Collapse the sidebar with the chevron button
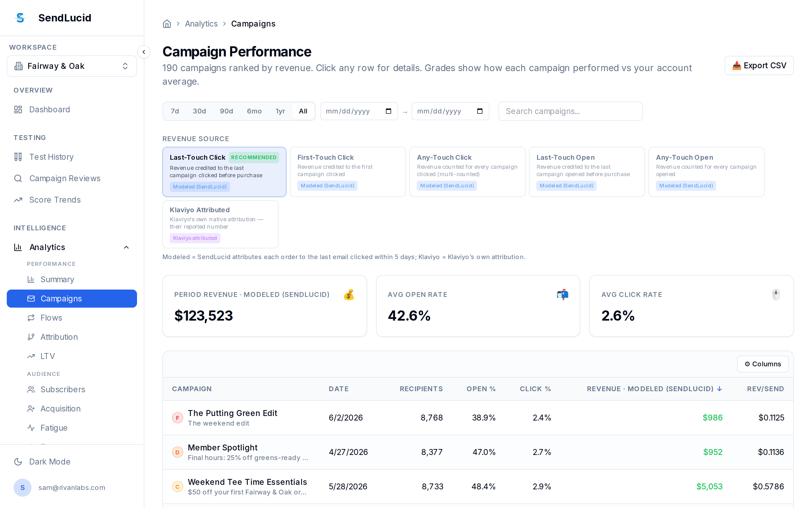 [x=144, y=52]
